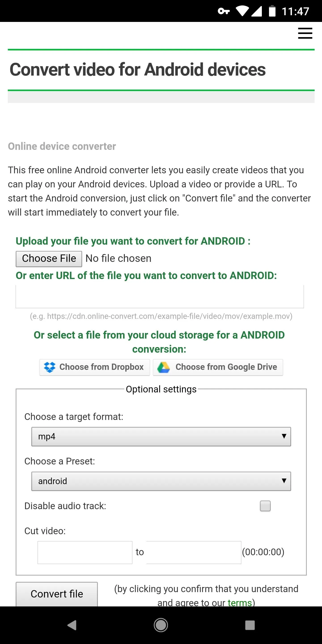Enable the Disable audio track checkbox

click(x=265, y=506)
